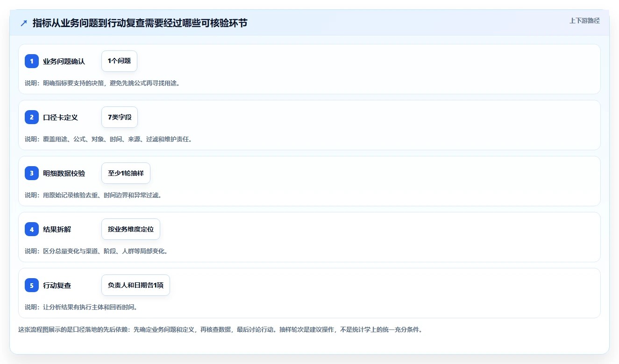Image resolution: width=619 pixels, height=364 pixels.
Task: Click the 7类字段 tag
Action: pos(120,117)
